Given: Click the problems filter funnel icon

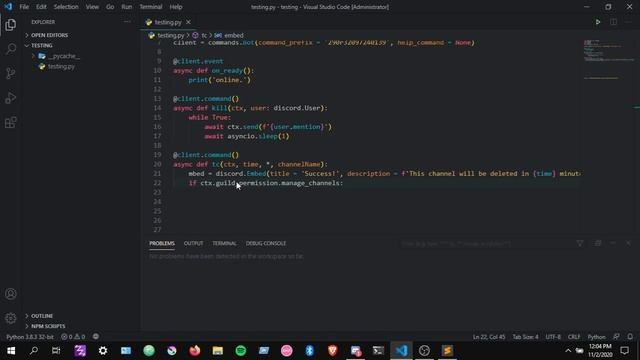Looking at the screenshot, I should point(580,243).
